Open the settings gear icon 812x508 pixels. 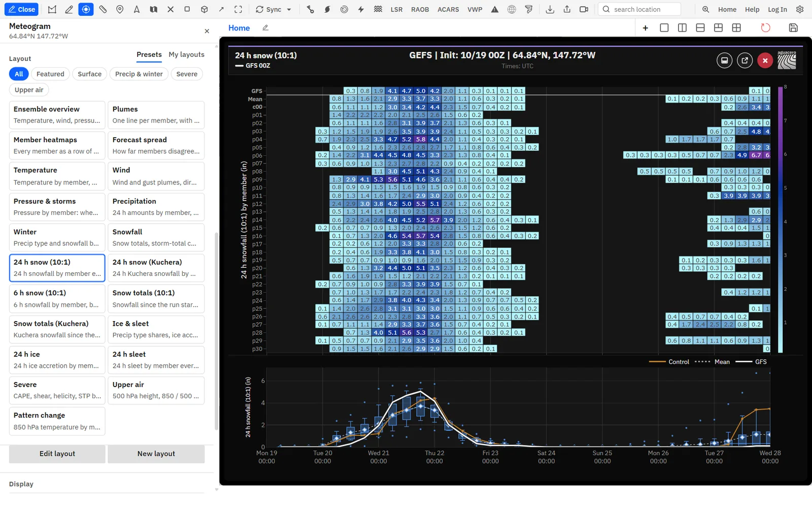click(800, 9)
